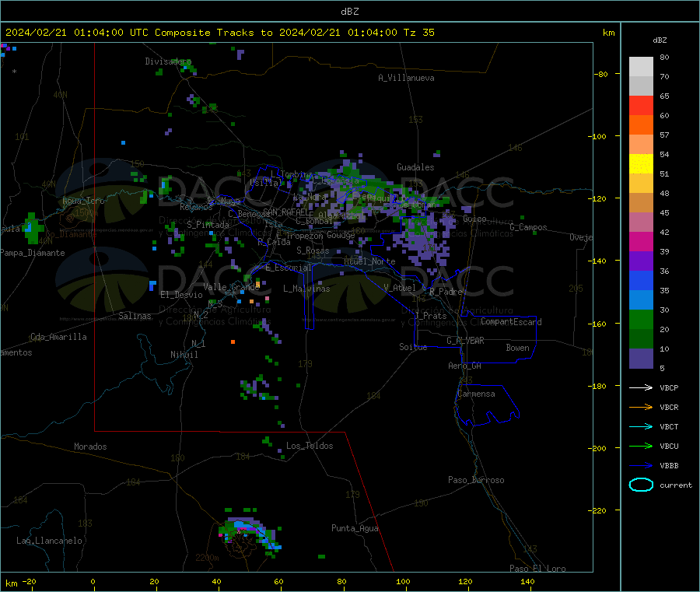
Task: Click the 'A_Villanueva' map label
Action: point(406,78)
